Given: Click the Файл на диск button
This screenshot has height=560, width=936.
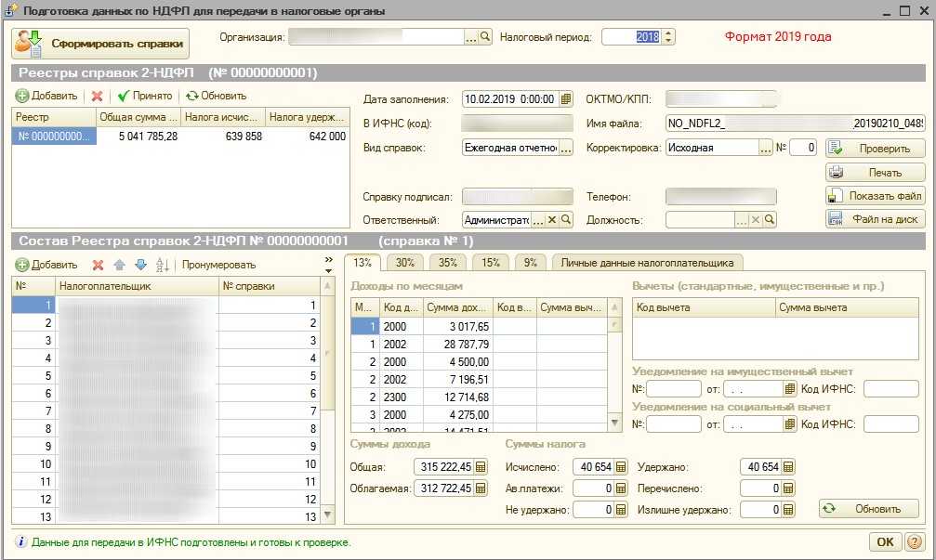Looking at the screenshot, I should coord(875,220).
